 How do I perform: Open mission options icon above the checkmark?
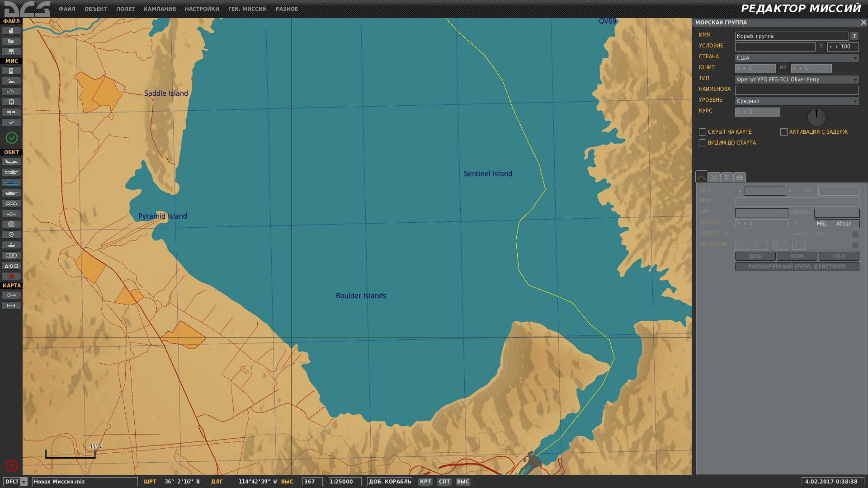point(11,112)
